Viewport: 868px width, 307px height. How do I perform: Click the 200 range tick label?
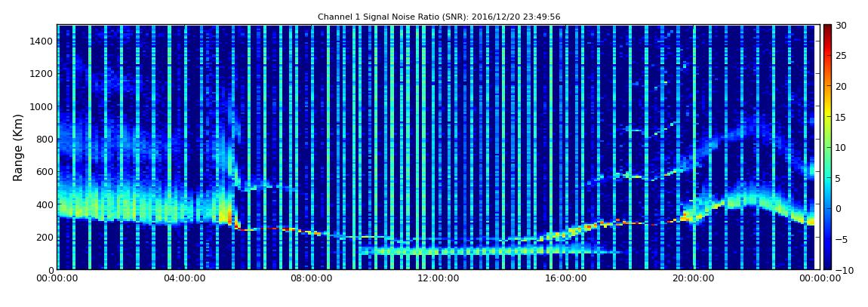(45, 237)
